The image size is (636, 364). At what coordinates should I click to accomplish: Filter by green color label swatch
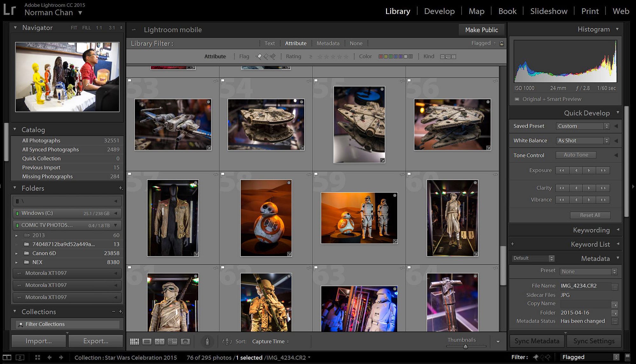pyautogui.click(x=391, y=57)
